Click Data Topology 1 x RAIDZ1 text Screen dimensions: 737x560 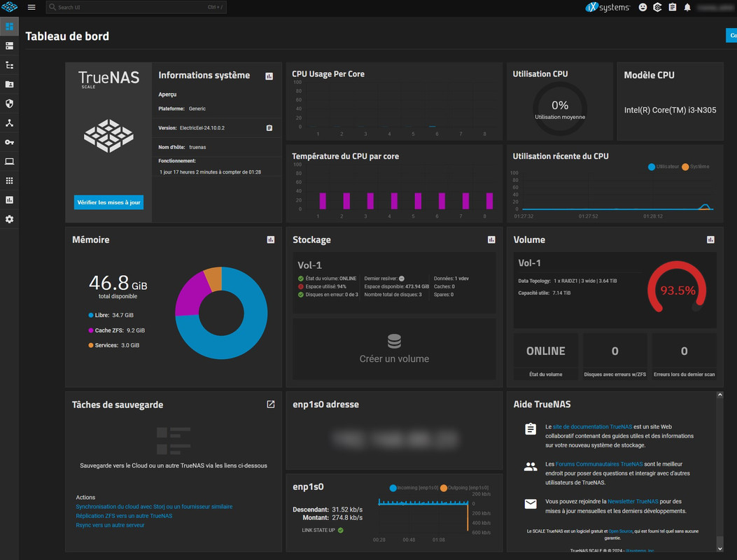coord(568,281)
